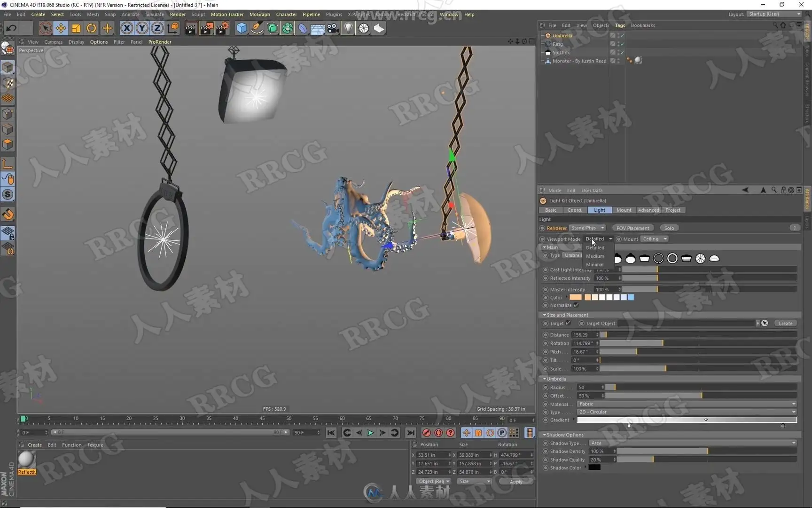Open the Object (Rel) coordinate dropdown

click(434, 482)
